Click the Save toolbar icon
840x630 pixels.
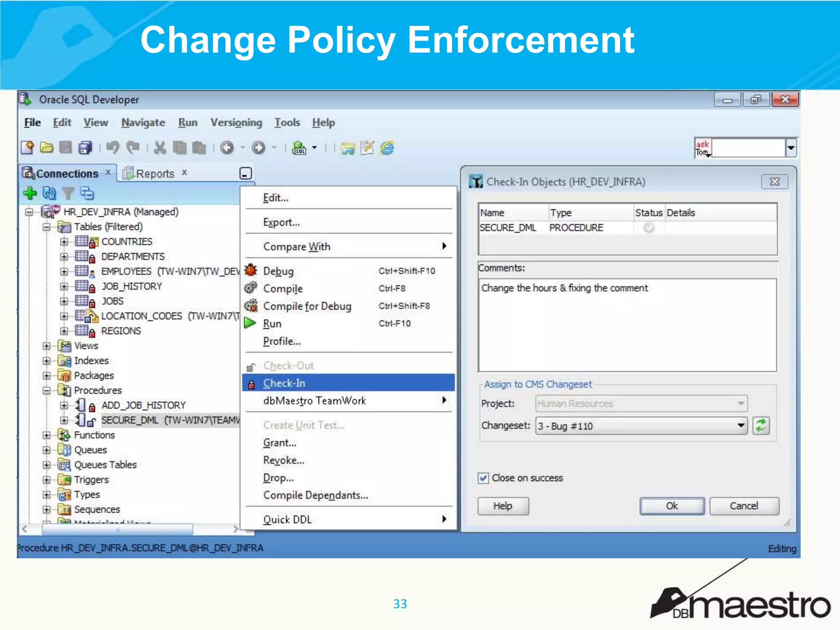pos(66,148)
